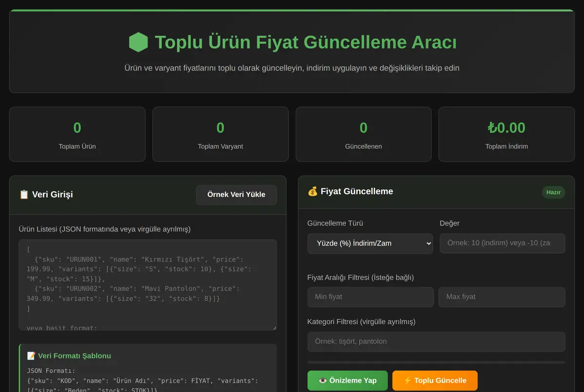Click the ₺0.00 Toplam İndirim value
The image size is (584, 392).
click(x=507, y=128)
